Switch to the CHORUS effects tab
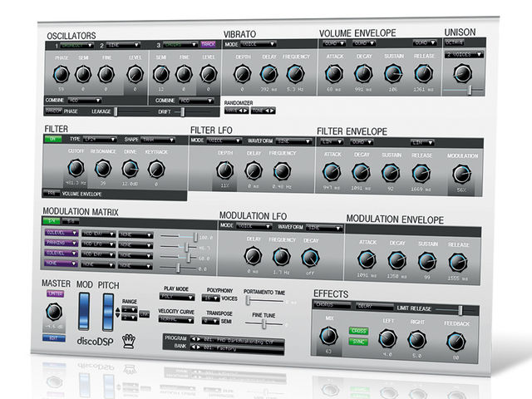532x399 pixels. 332,305
